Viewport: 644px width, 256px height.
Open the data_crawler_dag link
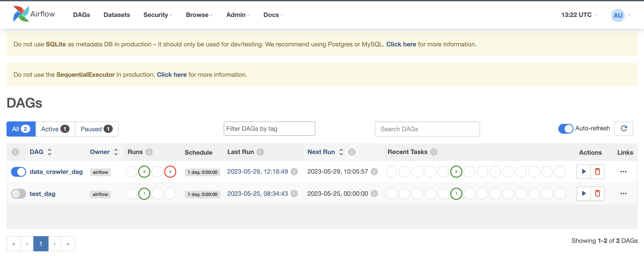56,172
